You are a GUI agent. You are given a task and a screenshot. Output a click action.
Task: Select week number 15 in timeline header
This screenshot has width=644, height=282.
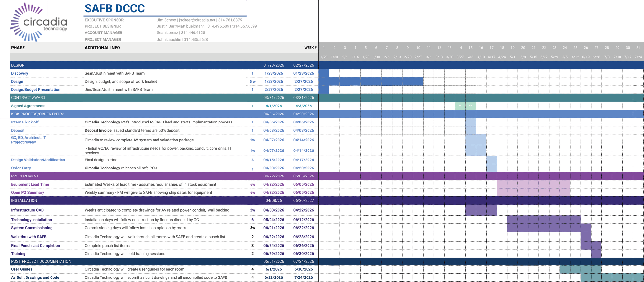470,48
